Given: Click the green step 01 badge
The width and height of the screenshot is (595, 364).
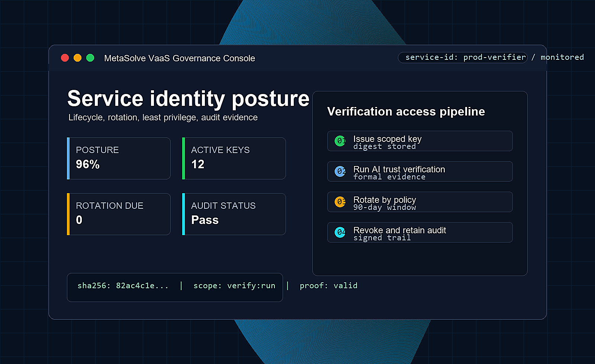Looking at the screenshot, I should 340,141.
